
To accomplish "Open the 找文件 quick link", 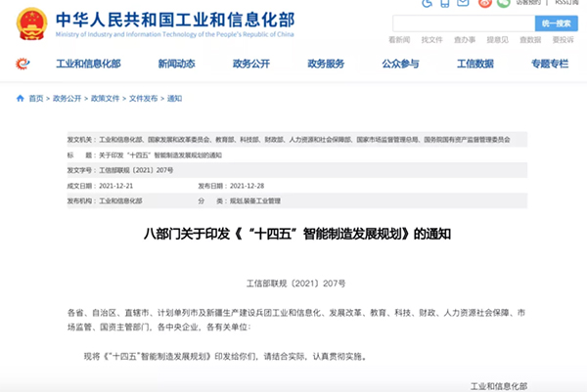I will (x=431, y=40).
